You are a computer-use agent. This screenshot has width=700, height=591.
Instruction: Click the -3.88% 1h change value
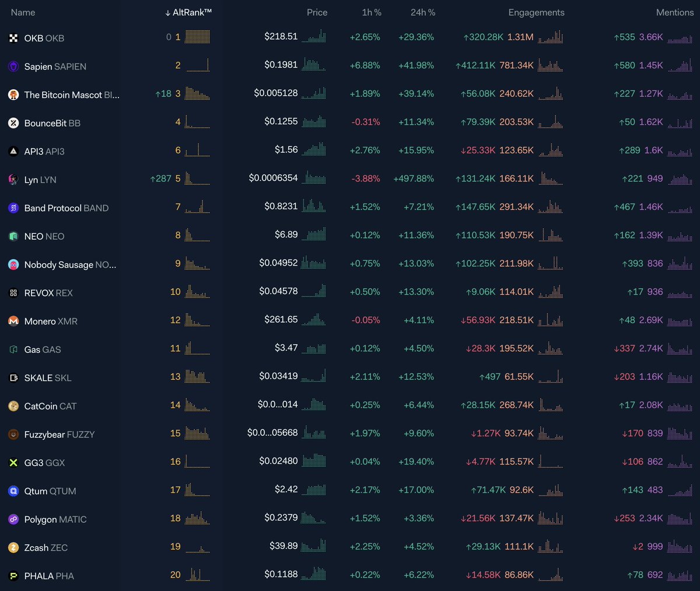click(x=366, y=179)
